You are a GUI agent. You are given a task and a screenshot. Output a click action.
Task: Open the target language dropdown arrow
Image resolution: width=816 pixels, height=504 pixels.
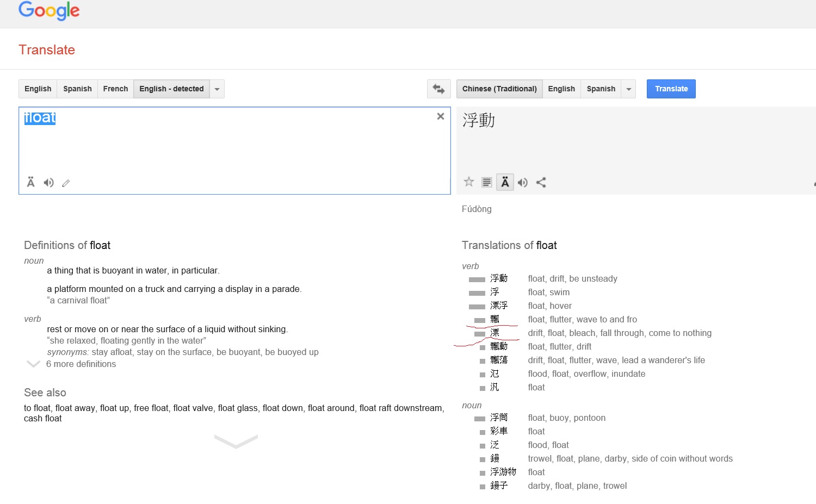coord(629,89)
